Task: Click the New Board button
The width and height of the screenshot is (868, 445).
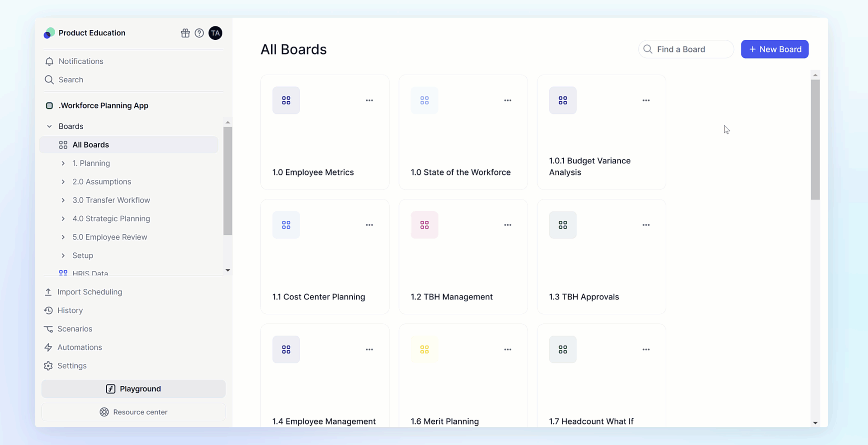Action: (775, 49)
